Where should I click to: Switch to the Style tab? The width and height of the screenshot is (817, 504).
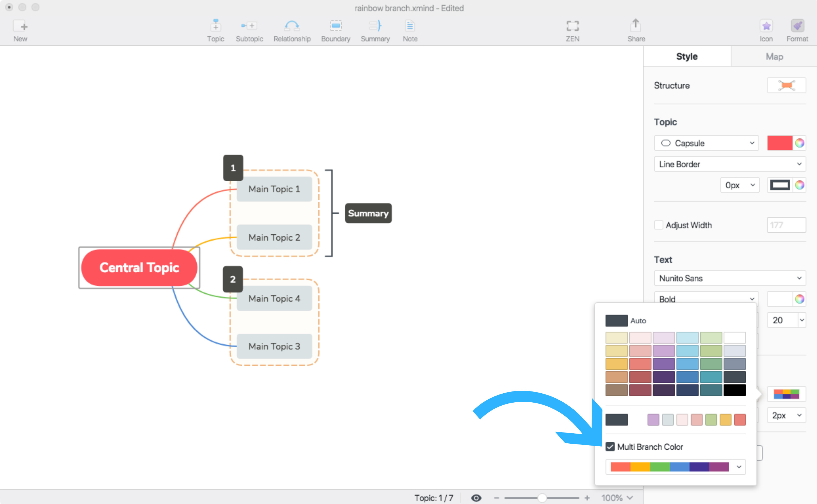(x=687, y=56)
